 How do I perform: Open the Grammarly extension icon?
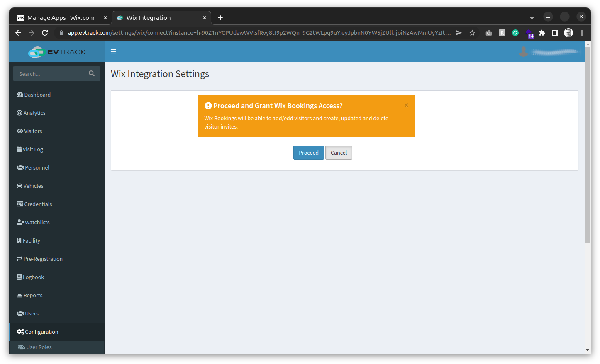pos(515,33)
